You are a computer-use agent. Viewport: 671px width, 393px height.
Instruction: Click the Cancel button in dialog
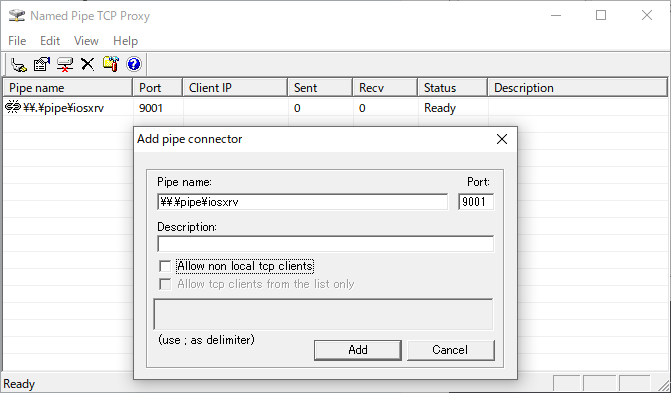(x=451, y=350)
